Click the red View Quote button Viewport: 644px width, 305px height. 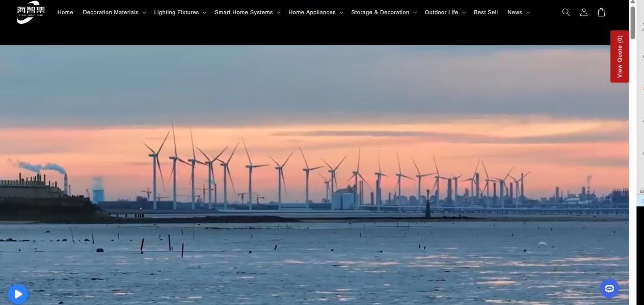coord(620,56)
